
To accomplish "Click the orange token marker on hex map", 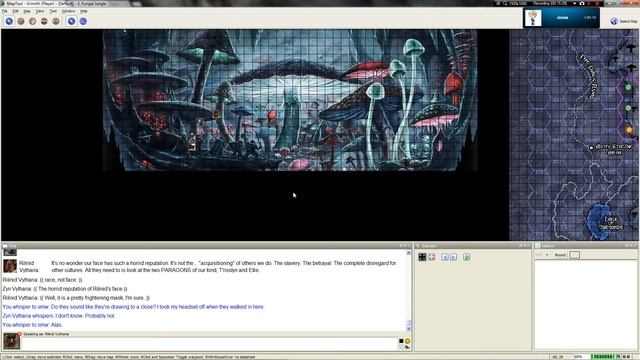I will coord(629,130).
